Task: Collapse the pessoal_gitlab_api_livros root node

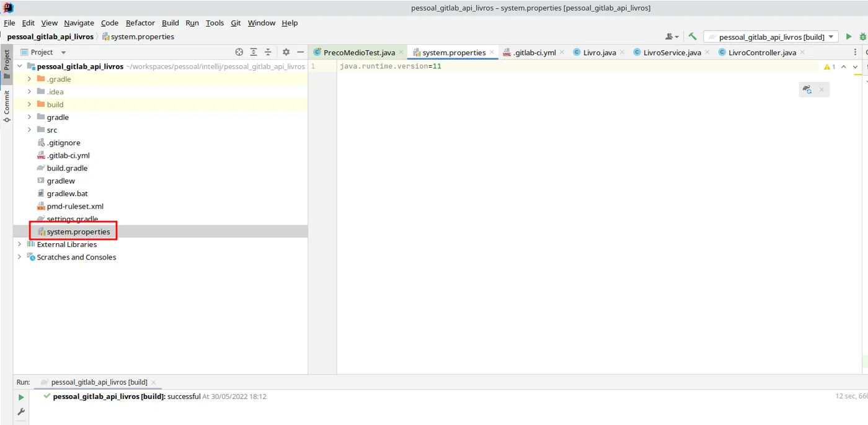Action: (19, 66)
